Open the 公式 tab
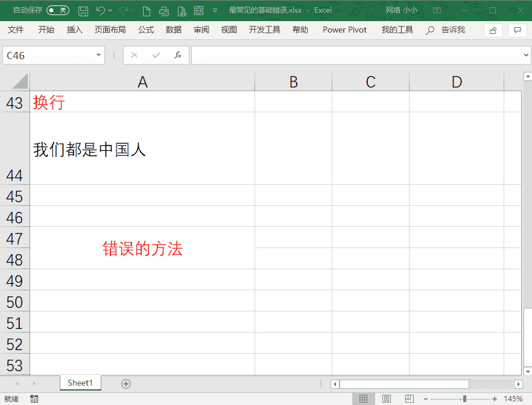Screen dimensions: 532x405 click(x=146, y=30)
